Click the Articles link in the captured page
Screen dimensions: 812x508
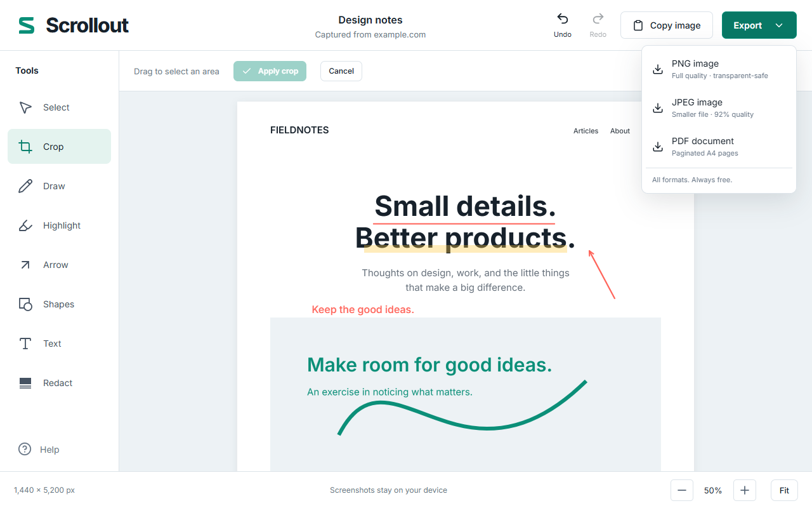click(586, 131)
